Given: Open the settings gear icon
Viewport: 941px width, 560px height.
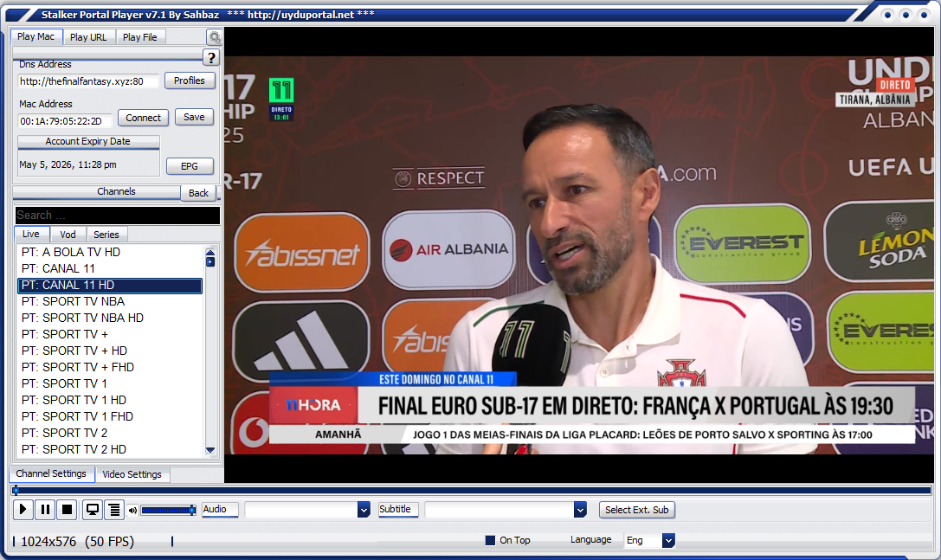Looking at the screenshot, I should (214, 38).
